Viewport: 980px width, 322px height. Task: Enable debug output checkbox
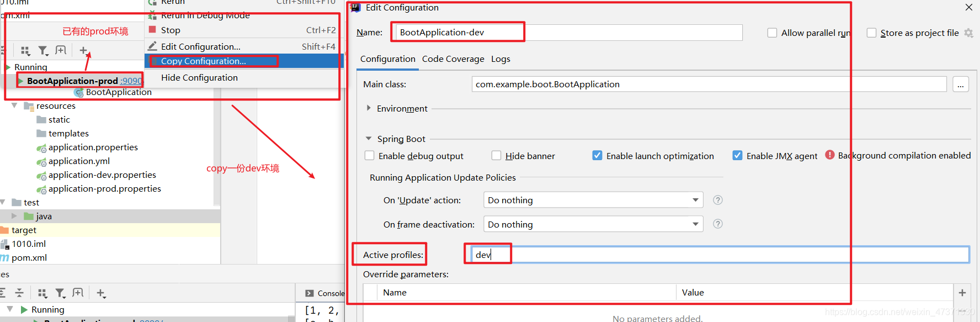point(369,156)
